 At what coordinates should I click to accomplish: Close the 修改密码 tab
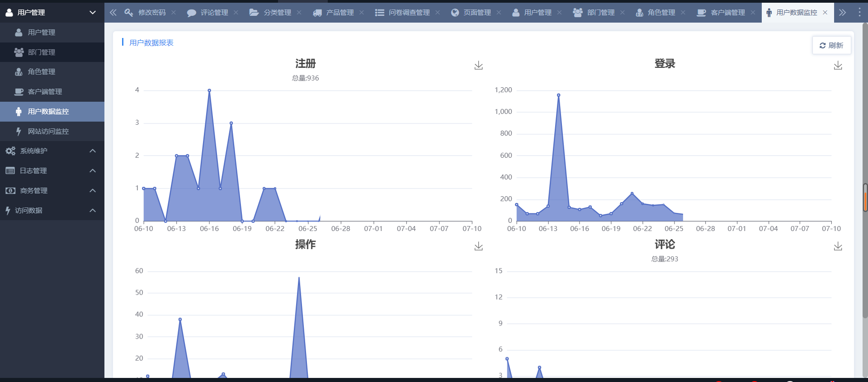click(174, 13)
